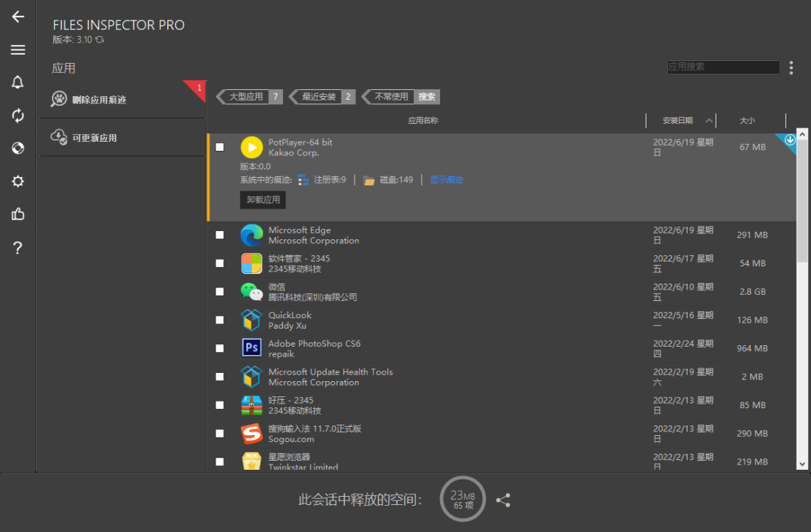Click the 应用搜索 input field
The height and width of the screenshot is (532, 811).
point(723,67)
